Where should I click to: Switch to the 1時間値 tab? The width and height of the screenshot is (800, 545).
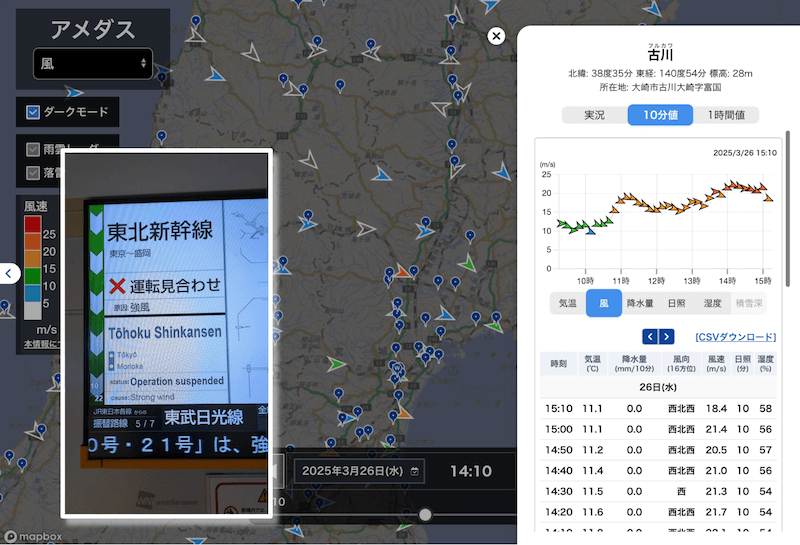tap(726, 115)
